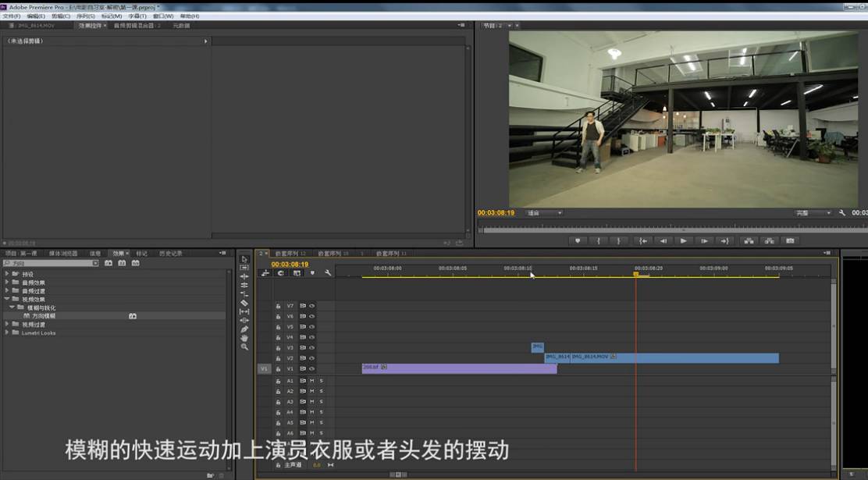
Task: Toggle Linked Selection button in timeline
Action: (x=297, y=273)
